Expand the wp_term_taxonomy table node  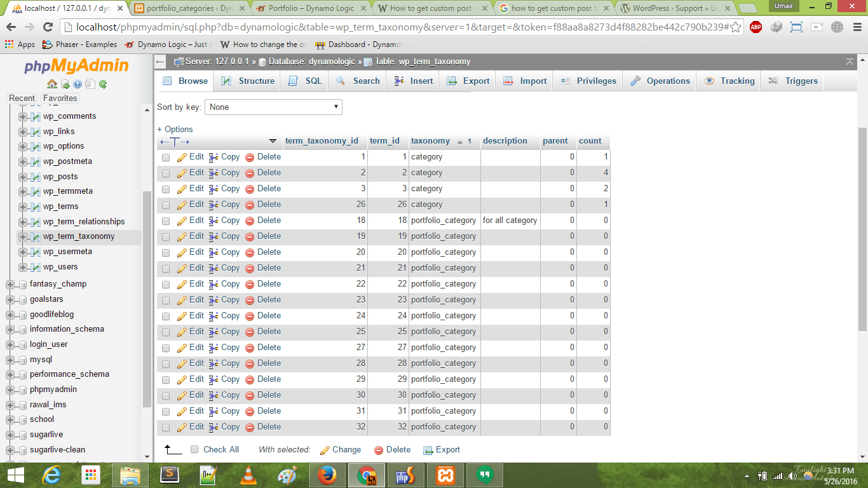click(23, 236)
